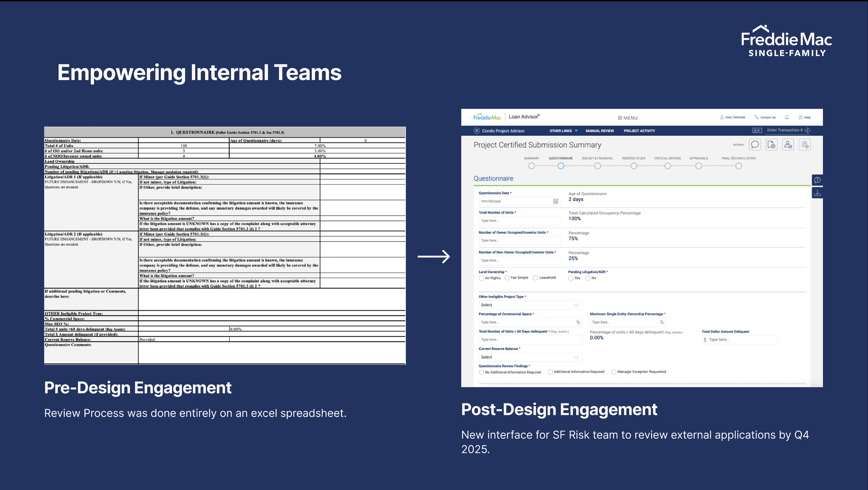Image resolution: width=868 pixels, height=490 pixels.
Task: Click the add list item action icon
Action: 805,145
